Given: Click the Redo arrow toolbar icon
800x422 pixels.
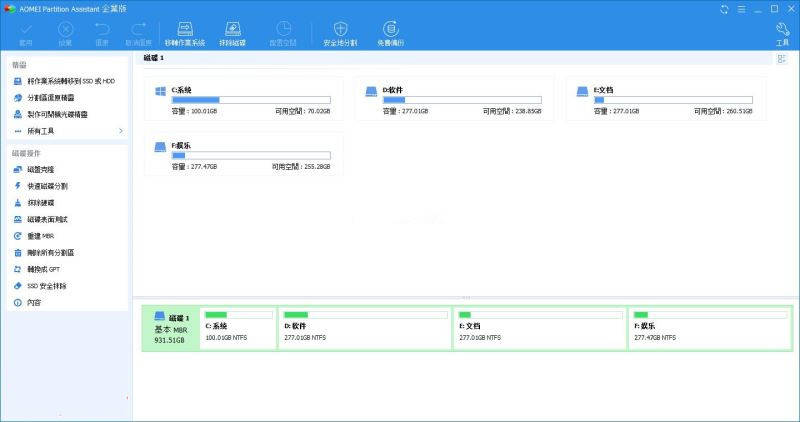Looking at the screenshot, I should pos(139,29).
